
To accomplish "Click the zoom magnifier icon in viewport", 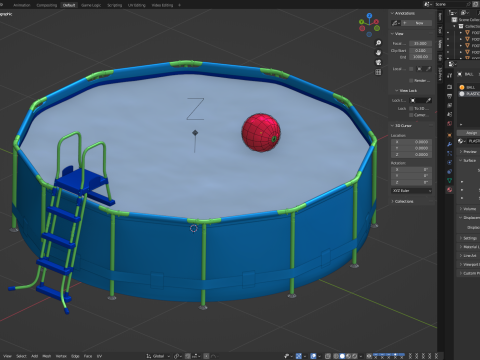I will tap(378, 43).
